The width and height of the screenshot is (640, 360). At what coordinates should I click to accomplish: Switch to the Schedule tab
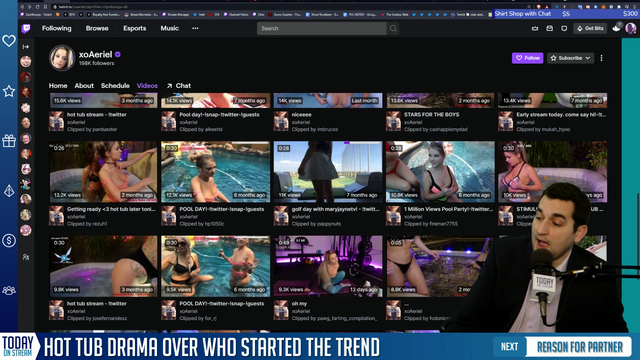click(x=115, y=86)
